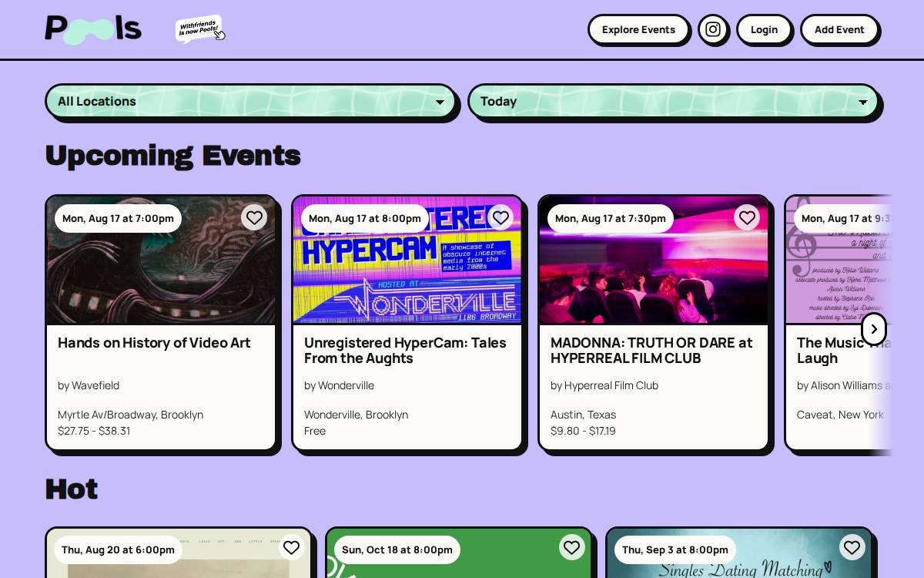This screenshot has width=924, height=578.
Task: Click the 'Mon, Aug 17 at 7:30pm' date badge
Action: (611, 218)
